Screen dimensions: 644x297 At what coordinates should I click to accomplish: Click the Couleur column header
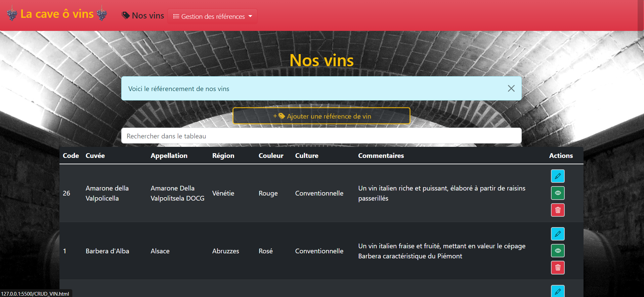coord(271,156)
